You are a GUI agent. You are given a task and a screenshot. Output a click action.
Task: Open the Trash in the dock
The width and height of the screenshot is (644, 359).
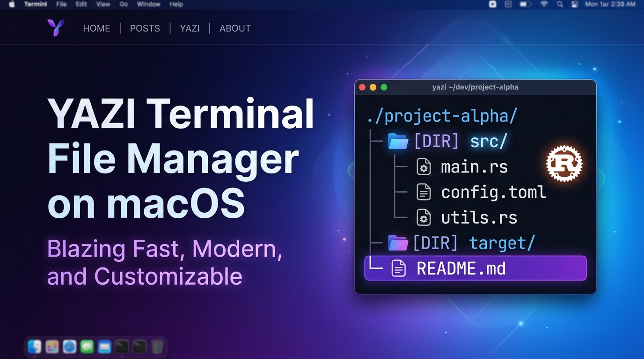157,347
